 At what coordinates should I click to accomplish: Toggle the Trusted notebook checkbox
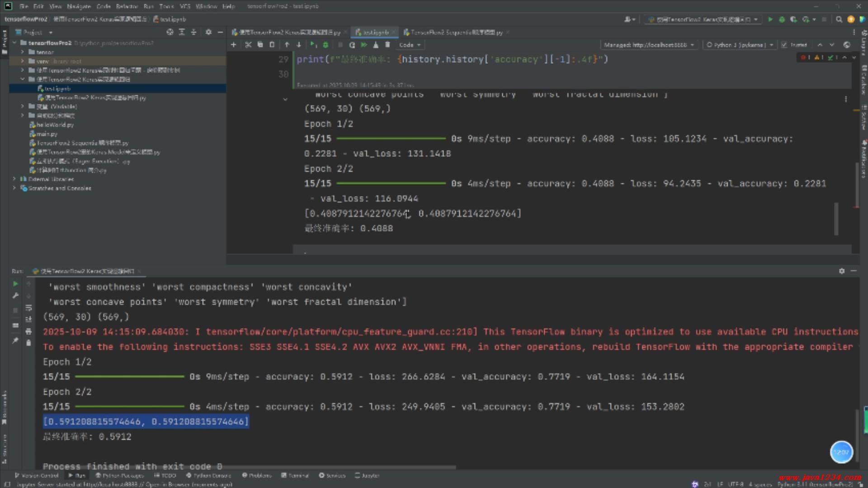pyautogui.click(x=784, y=45)
